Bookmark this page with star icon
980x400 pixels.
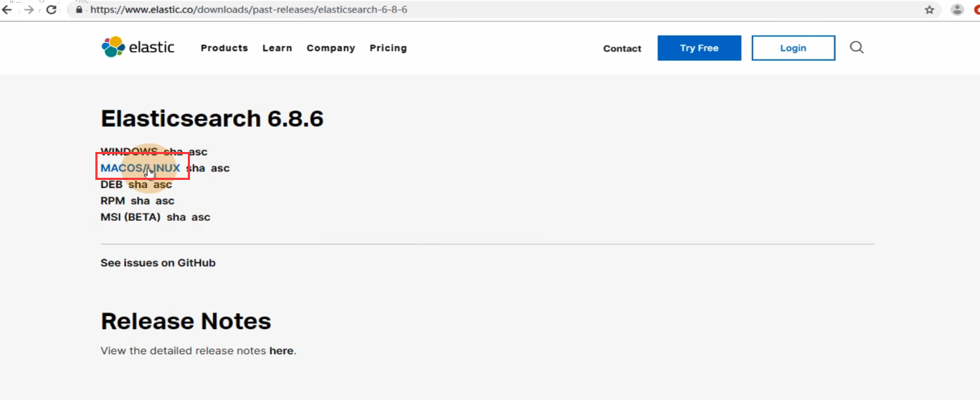tap(930, 10)
